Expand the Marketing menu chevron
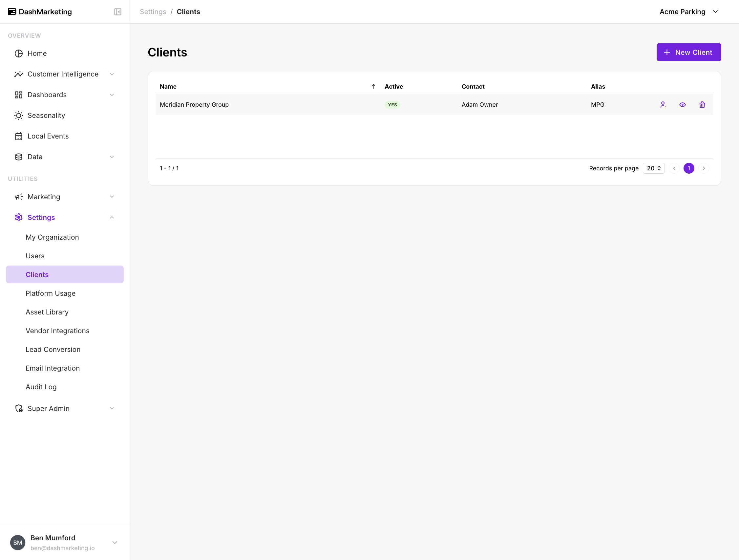 [112, 197]
